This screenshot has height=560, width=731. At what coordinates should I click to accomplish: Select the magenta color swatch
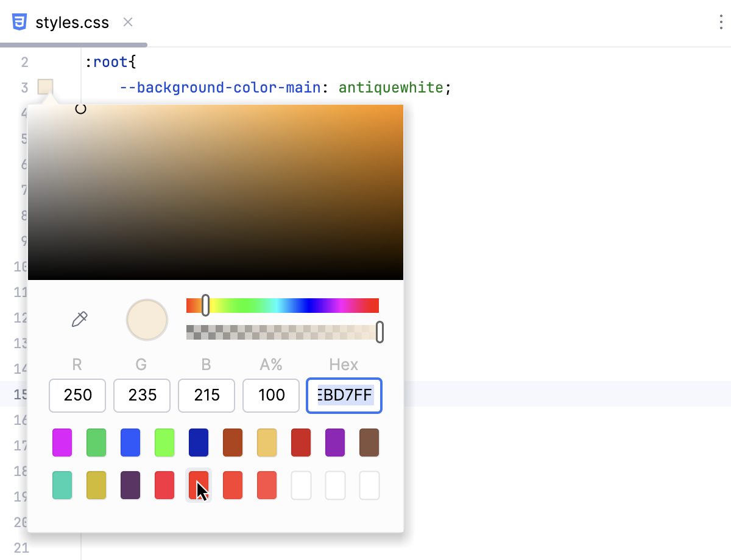coord(62,443)
